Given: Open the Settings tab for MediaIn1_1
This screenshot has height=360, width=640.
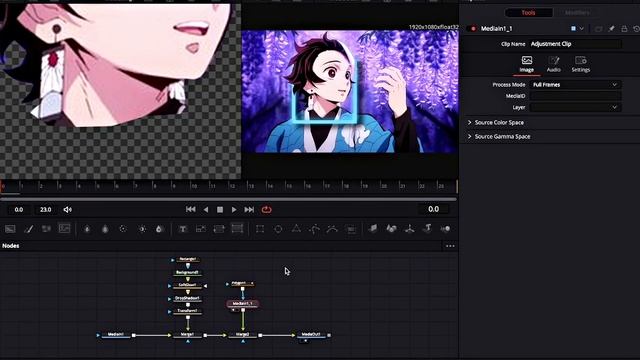Looking at the screenshot, I should (581, 64).
